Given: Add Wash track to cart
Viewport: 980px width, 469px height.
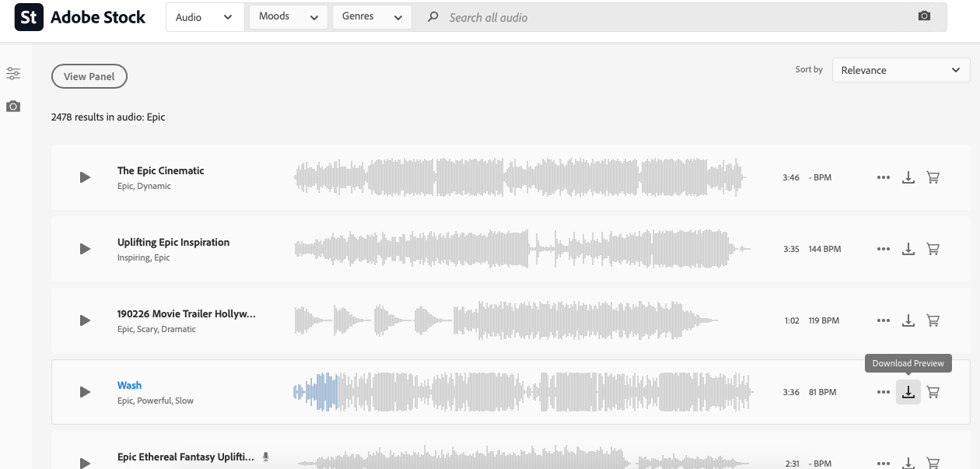Looking at the screenshot, I should pyautogui.click(x=933, y=392).
